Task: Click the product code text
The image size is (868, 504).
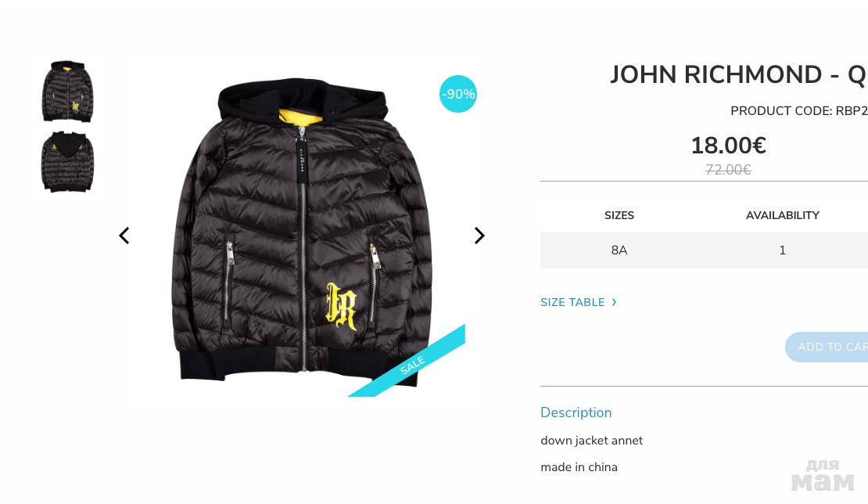Action: 799,111
